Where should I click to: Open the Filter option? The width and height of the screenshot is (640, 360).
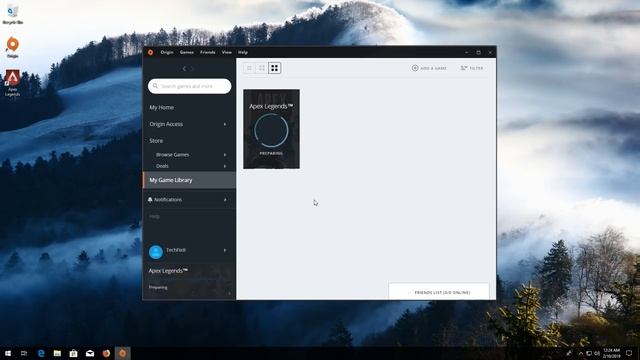(x=472, y=68)
